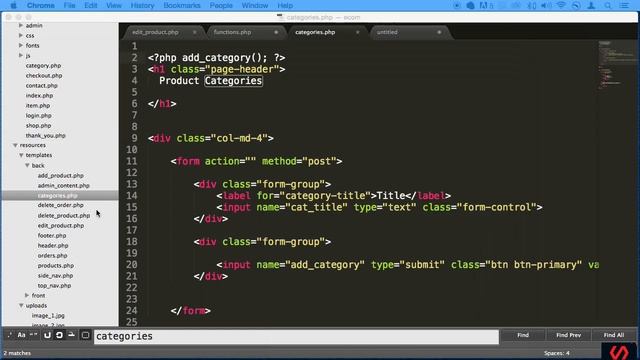The height and width of the screenshot is (360, 640).
Task: Collapse the back folder
Action: click(27, 165)
